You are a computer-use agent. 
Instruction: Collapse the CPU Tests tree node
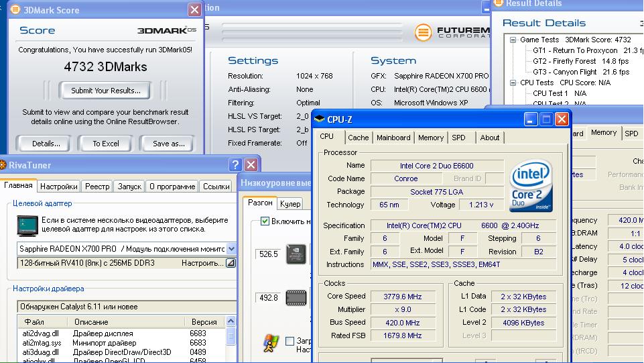pyautogui.click(x=513, y=83)
